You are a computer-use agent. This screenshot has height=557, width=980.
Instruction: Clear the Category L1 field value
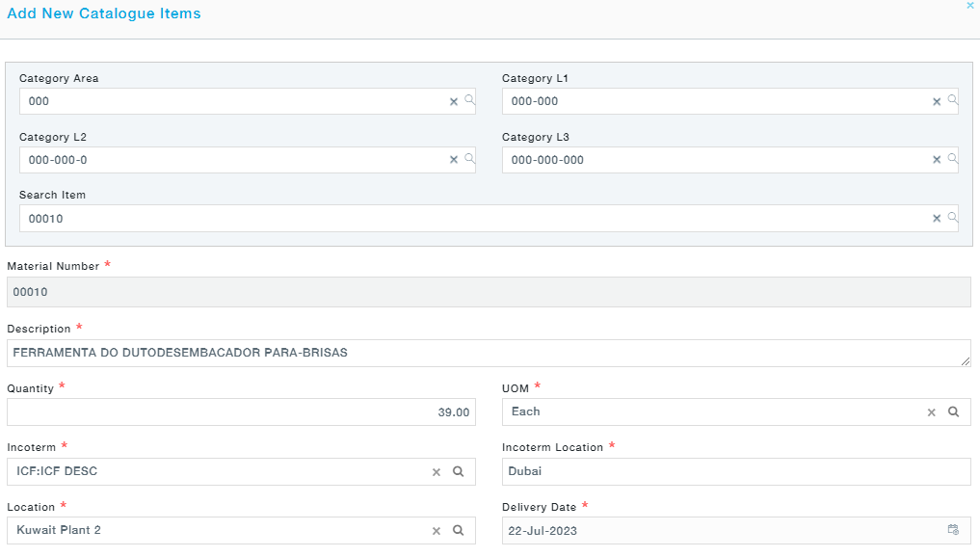[x=937, y=101]
